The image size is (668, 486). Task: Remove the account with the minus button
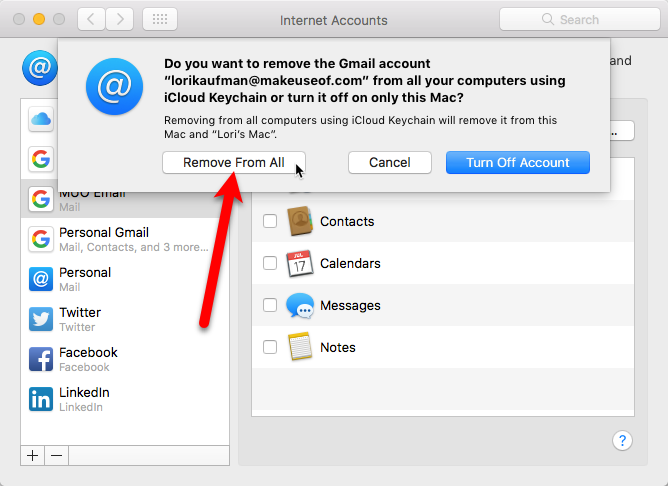click(56, 456)
